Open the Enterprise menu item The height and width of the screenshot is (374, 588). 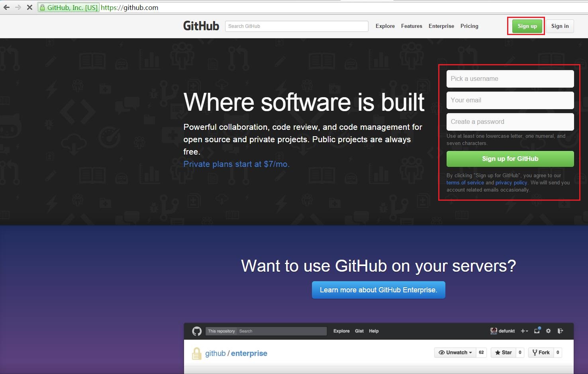click(441, 26)
